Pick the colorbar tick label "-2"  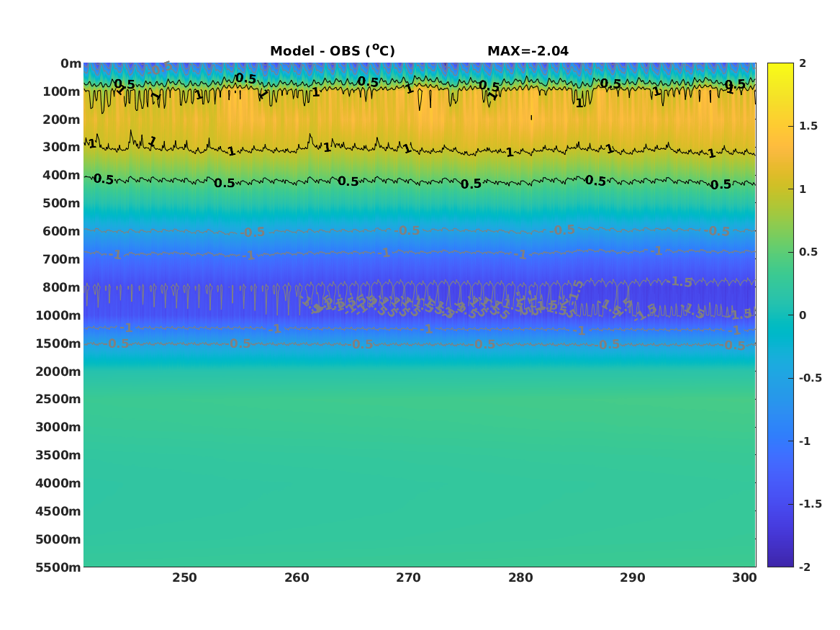(x=805, y=567)
